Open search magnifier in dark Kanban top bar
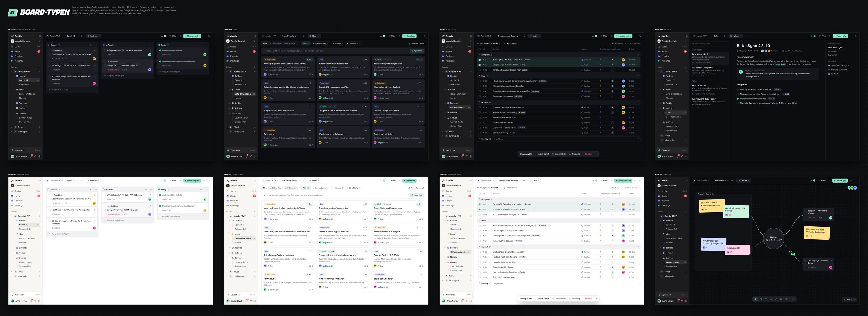The width and height of the screenshot is (868, 316). click(x=209, y=36)
